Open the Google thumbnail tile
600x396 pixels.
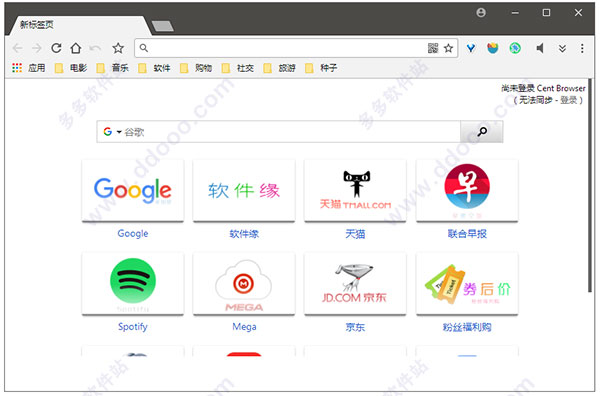[x=133, y=191]
